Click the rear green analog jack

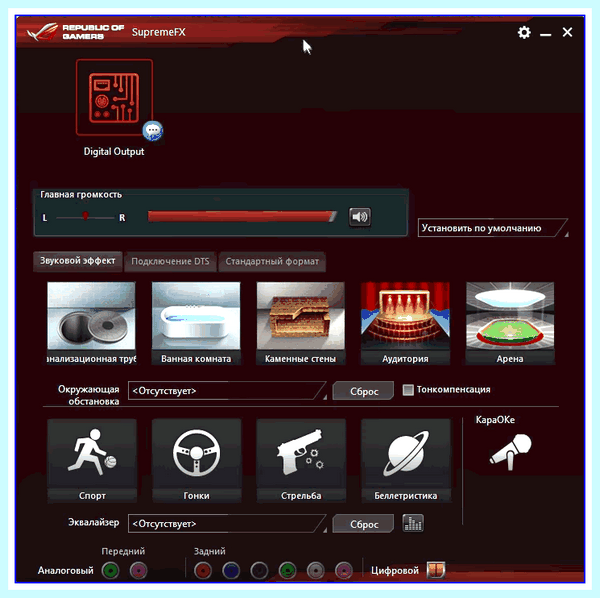287,570
